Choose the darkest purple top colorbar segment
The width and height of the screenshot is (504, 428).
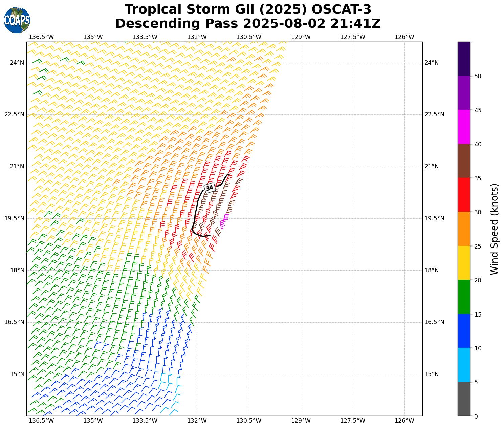tap(464, 59)
